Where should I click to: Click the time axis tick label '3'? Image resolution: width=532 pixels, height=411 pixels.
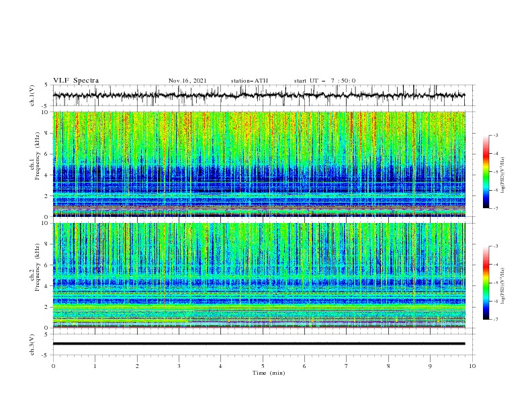(179, 366)
